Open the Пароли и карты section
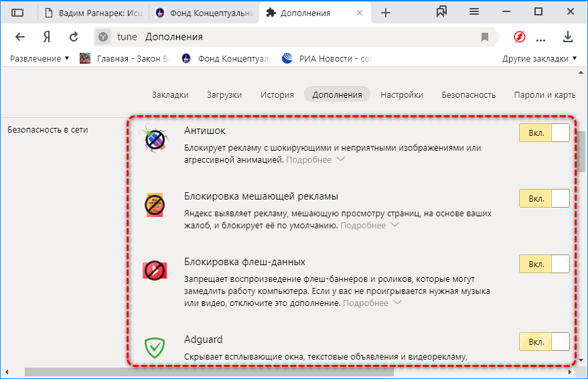 pos(544,95)
